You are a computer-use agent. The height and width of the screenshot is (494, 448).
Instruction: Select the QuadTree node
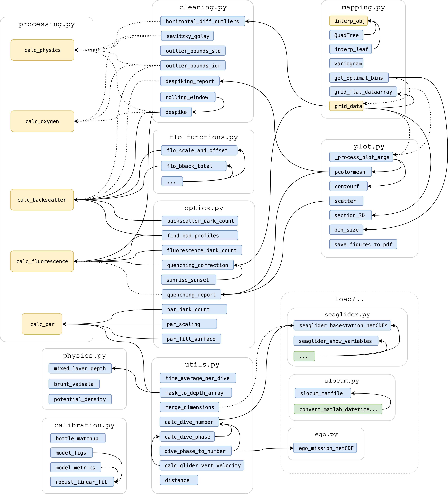coord(346,35)
